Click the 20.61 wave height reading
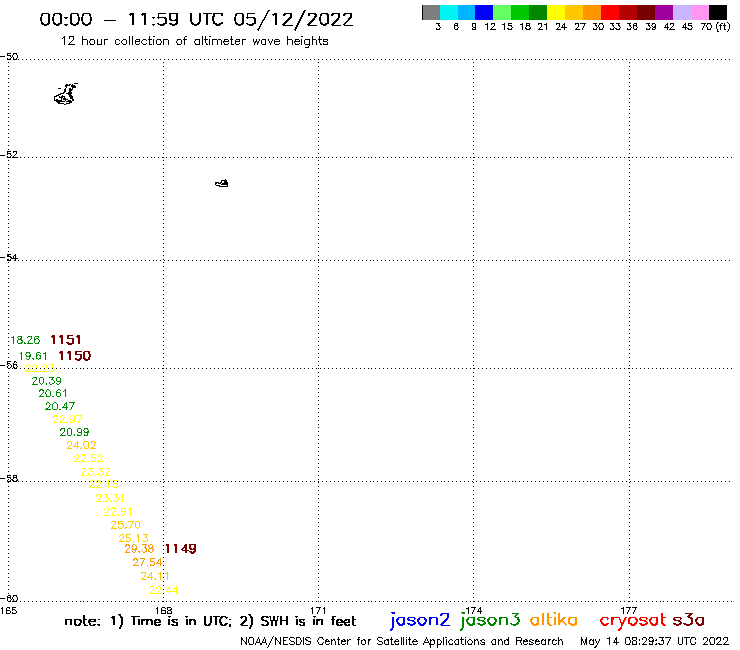740x650 pixels. click(53, 393)
